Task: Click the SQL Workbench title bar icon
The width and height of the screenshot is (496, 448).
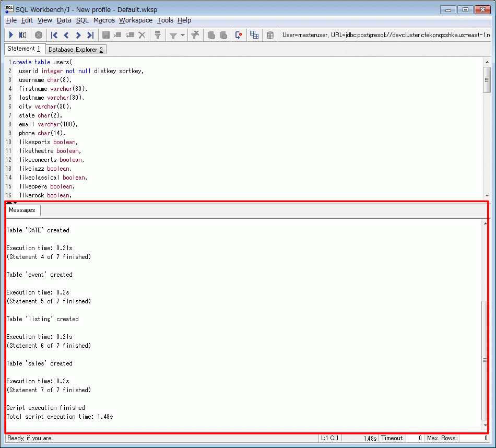Action: [x=9, y=9]
